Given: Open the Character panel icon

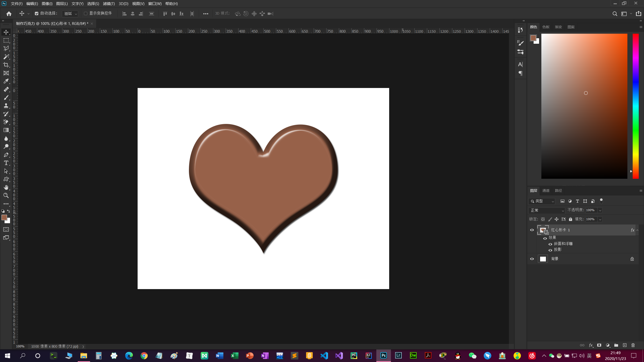Looking at the screenshot, I should 520,64.
